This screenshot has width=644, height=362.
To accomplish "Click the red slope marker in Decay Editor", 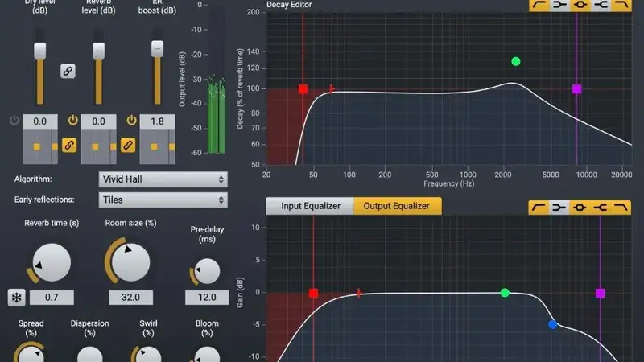I will click(x=332, y=88).
